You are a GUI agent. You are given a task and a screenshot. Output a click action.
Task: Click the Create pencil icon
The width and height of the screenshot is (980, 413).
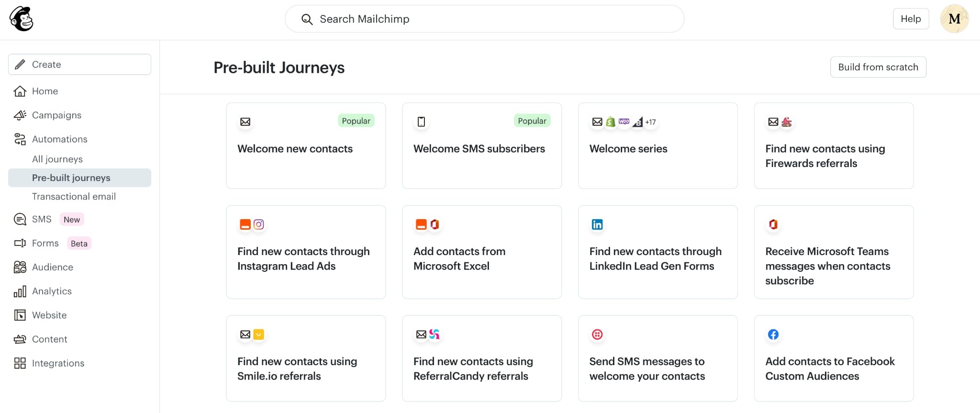pos(20,64)
